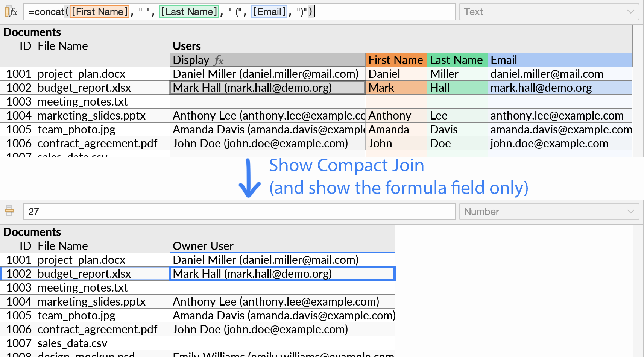The width and height of the screenshot is (644, 357).
Task: Select the Mark Hall cell in the Display column
Action: (x=267, y=88)
